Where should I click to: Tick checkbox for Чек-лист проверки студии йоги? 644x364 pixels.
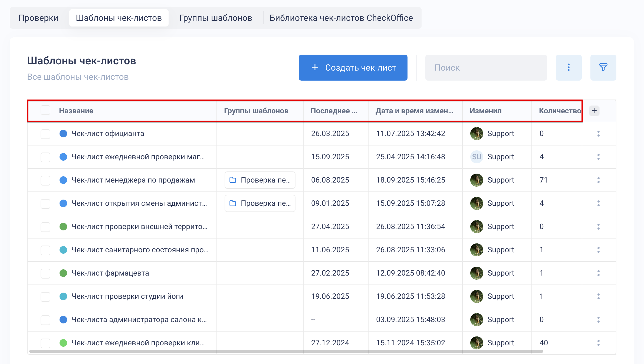(x=45, y=296)
